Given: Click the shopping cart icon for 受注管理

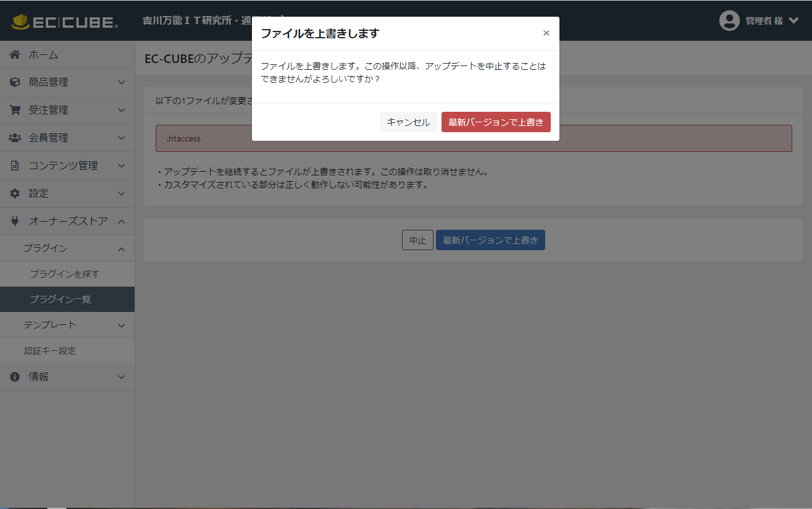Looking at the screenshot, I should 15,110.
